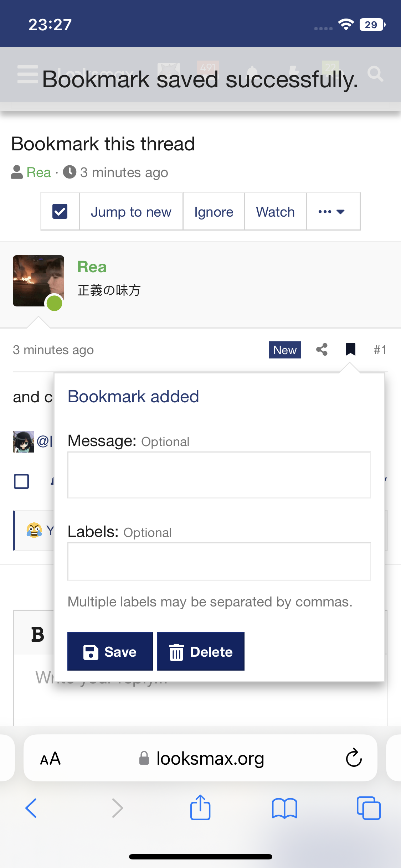Open Safari bookmarks book icon

click(x=284, y=808)
